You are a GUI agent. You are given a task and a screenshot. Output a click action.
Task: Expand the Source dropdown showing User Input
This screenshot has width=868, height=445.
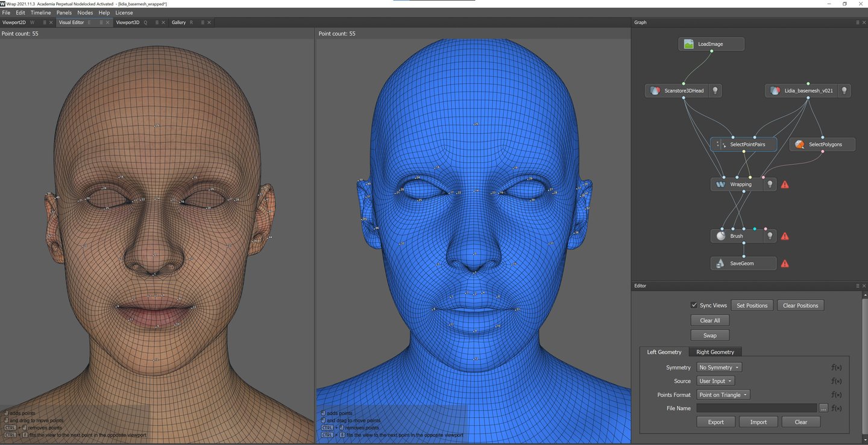pos(715,381)
